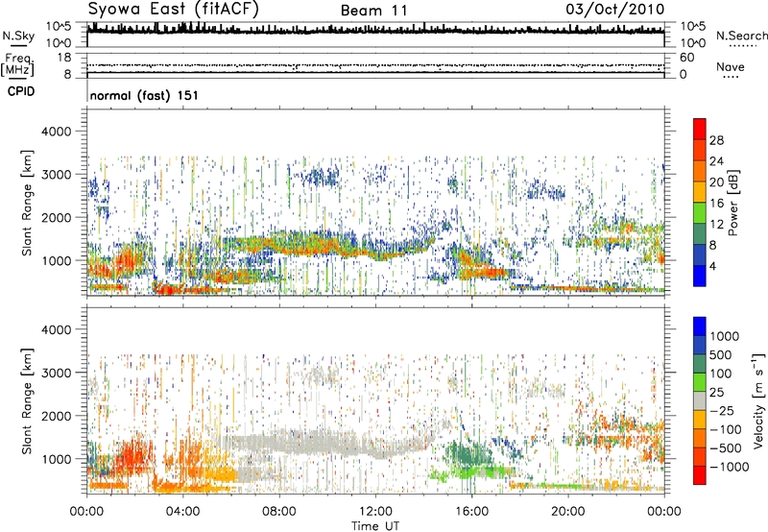Click '2000' on the Power panel range axis
This screenshot has height=532, width=768.
point(57,217)
